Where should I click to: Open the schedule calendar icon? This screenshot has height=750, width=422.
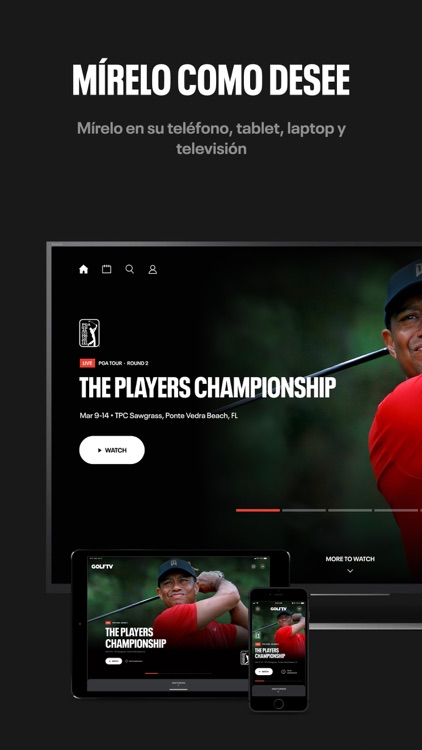tap(107, 269)
